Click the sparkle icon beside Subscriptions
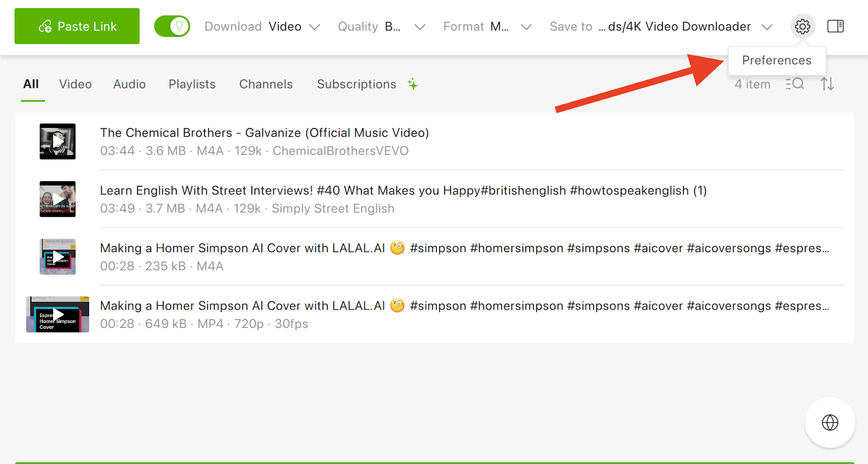Viewport: 868px width, 464px height. click(x=413, y=84)
